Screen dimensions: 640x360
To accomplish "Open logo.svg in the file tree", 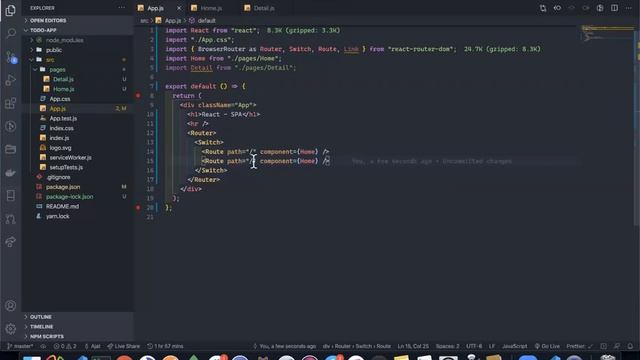I will (x=78, y=148).
